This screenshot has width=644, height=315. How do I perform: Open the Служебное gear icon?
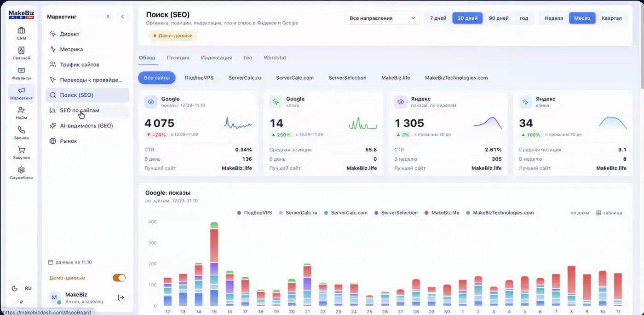[21, 170]
